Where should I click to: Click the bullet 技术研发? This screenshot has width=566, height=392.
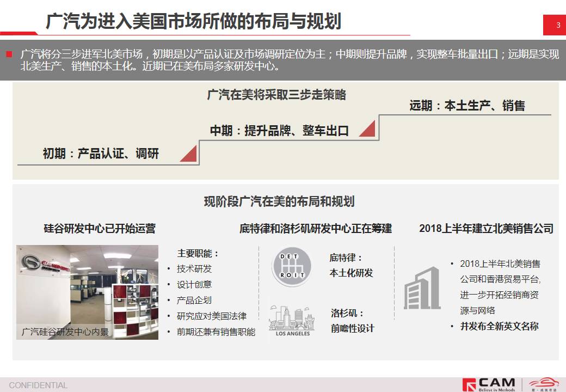tap(194, 269)
